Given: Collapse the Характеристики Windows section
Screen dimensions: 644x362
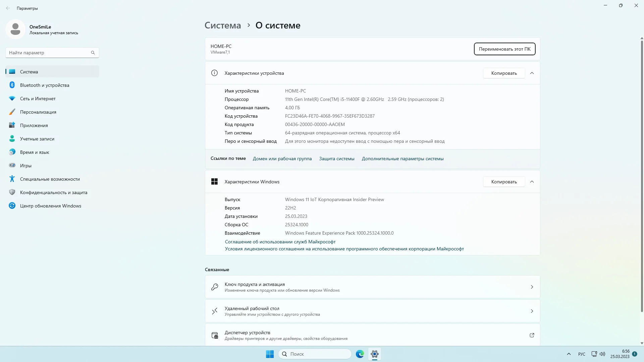Looking at the screenshot, I should pos(532,182).
